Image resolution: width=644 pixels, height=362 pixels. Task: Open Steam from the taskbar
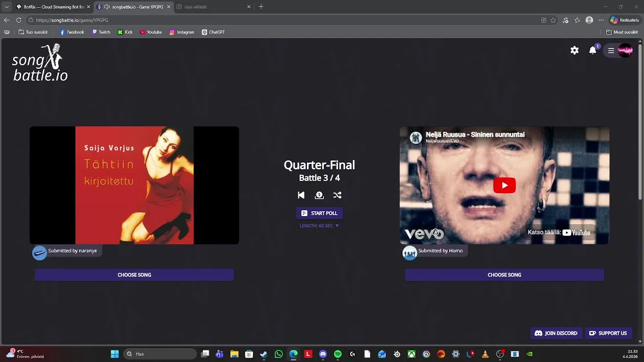[264, 354]
